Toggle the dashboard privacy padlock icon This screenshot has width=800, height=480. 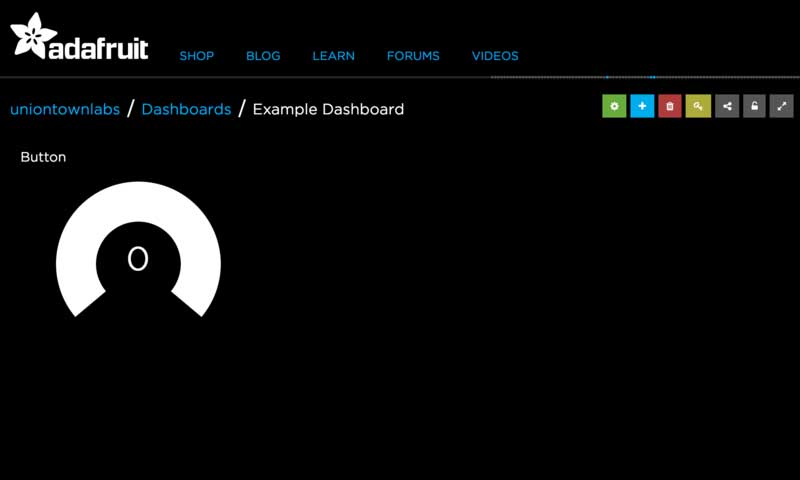coord(754,106)
